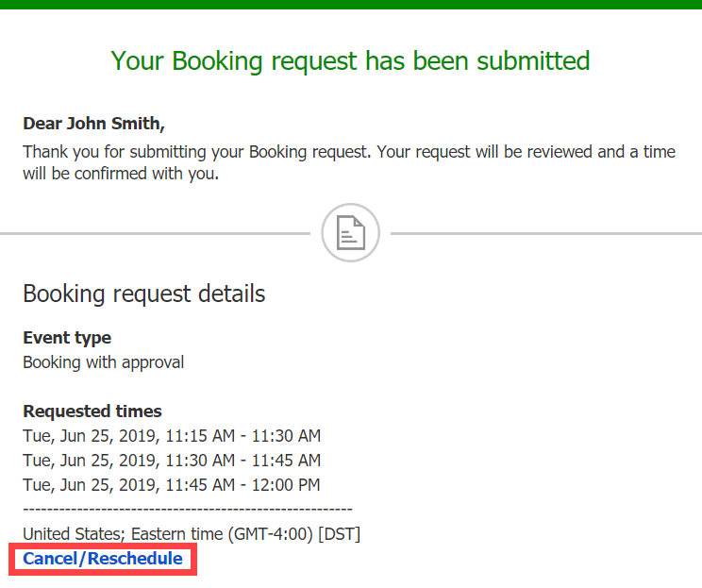Select the 'Requested times' label
This screenshot has height=588, width=702.
pos(92,411)
